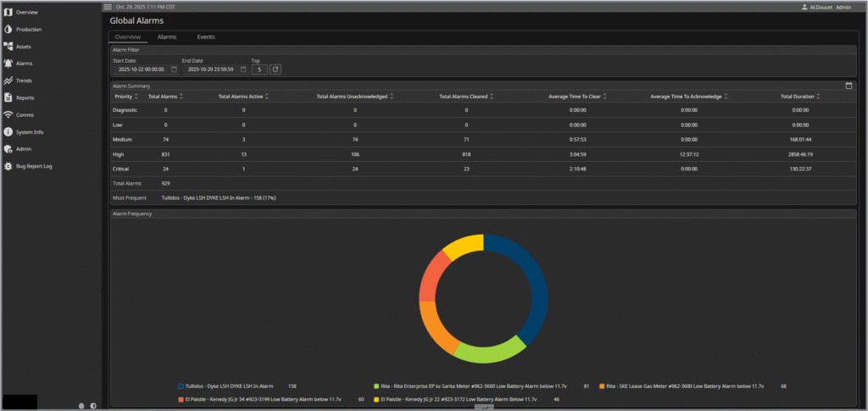Click the dark blue donut chart segment
Screen dimensions: 868x411
(536, 282)
